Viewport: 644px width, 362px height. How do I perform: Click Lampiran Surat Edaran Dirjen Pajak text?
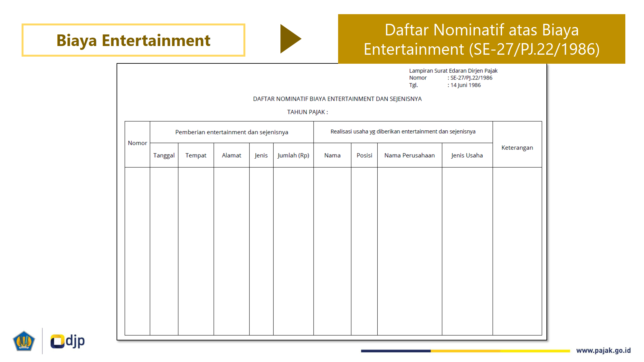[453, 70]
